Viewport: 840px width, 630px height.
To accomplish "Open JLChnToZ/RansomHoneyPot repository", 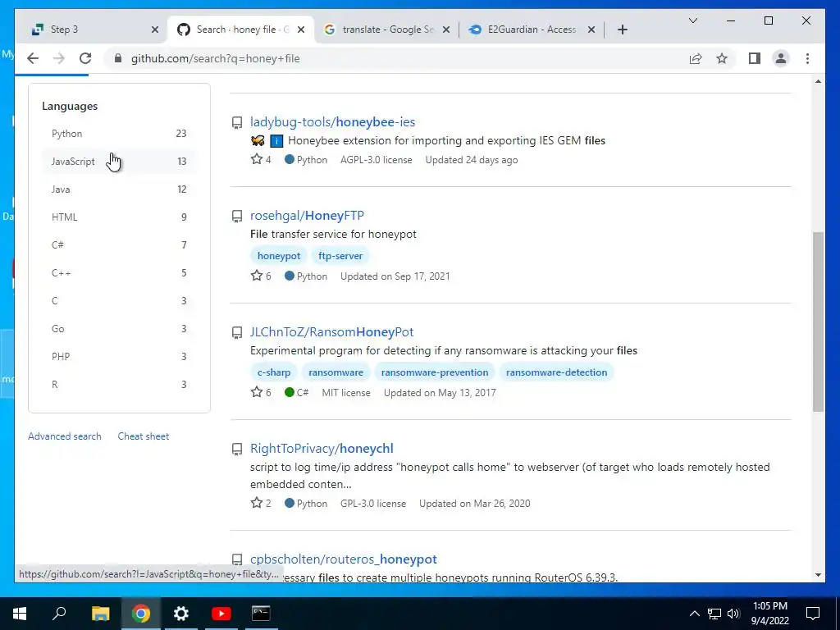I will click(x=331, y=332).
